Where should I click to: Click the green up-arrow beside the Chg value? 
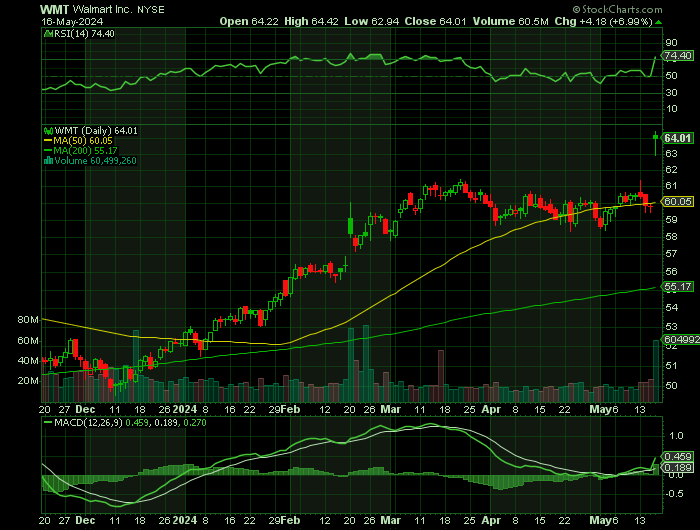click(659, 22)
